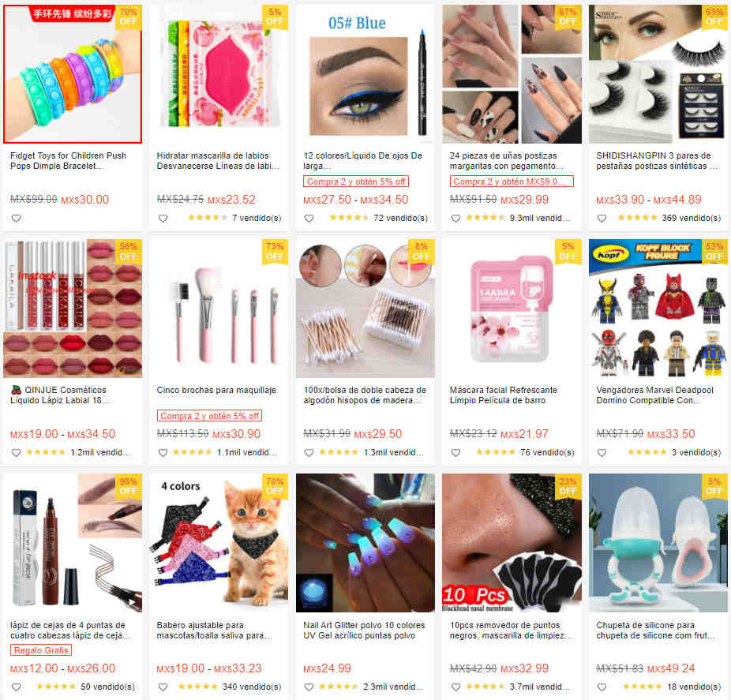Viewport: 731px width, 700px height.
Task: Save the 24-piece false nails to wishlist
Action: click(456, 218)
